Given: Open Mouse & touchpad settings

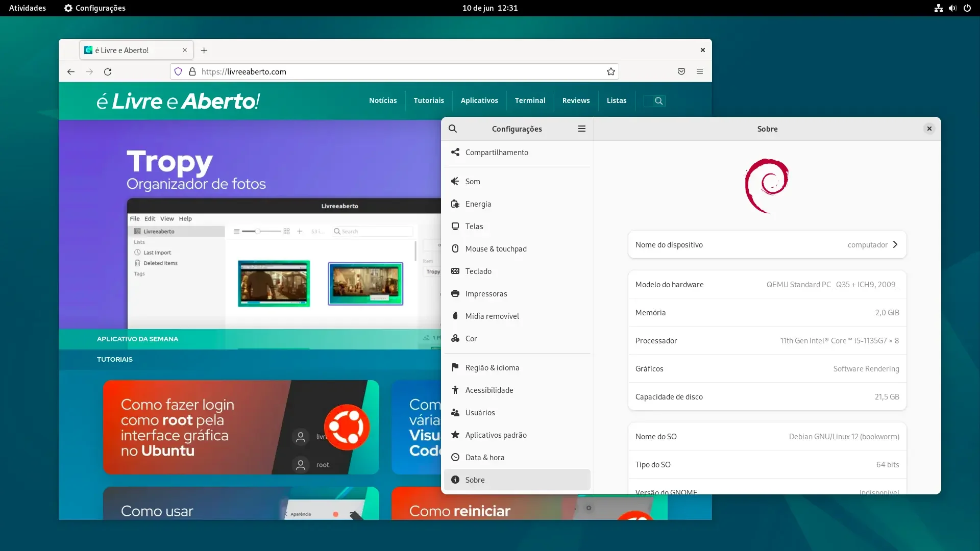Looking at the screenshot, I should click(x=517, y=249).
